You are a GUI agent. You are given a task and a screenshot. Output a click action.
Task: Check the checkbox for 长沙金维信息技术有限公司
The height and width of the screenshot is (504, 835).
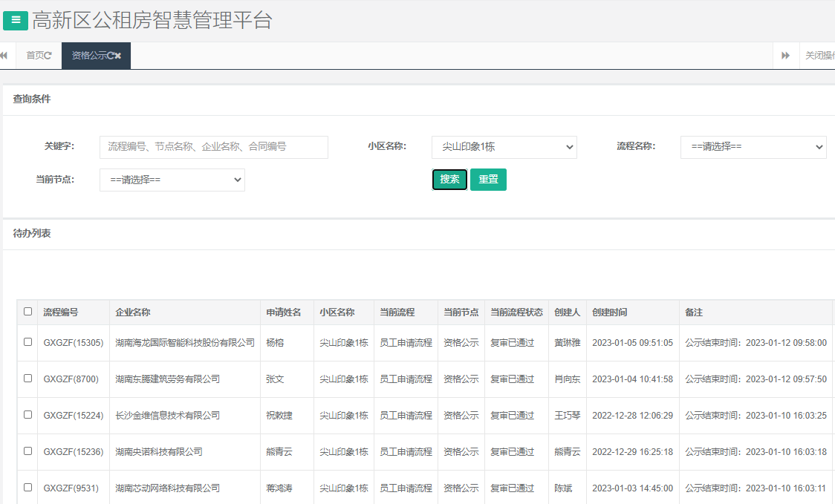tap(27, 415)
